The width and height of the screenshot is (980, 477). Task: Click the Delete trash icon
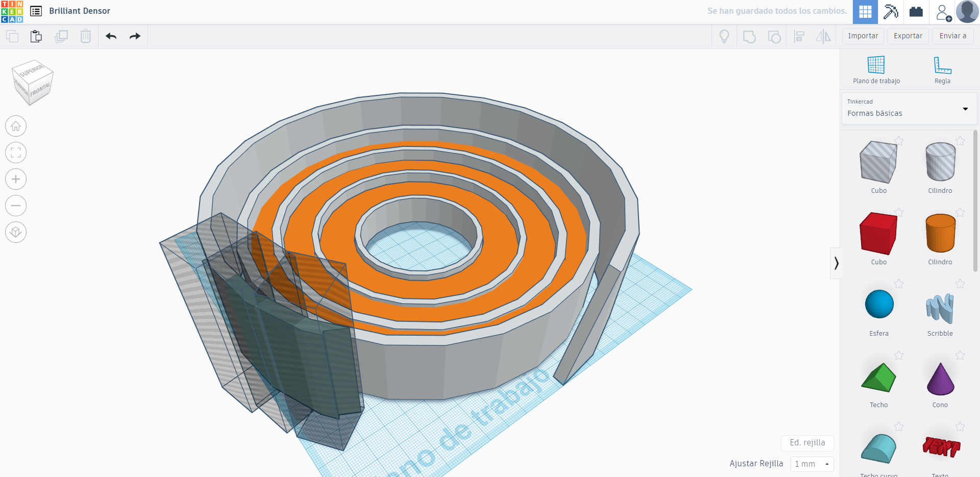[x=86, y=36]
